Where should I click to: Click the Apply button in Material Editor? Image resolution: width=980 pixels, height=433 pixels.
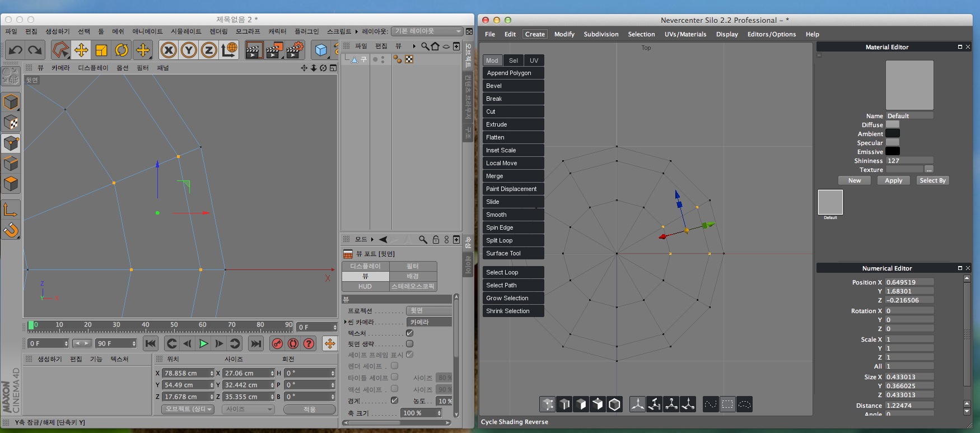click(893, 180)
